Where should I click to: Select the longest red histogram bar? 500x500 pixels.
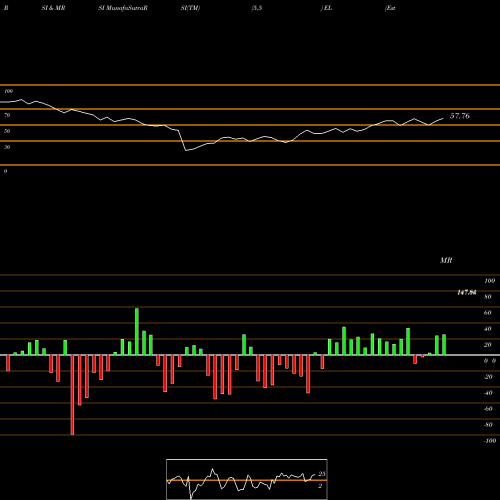[x=72, y=395]
